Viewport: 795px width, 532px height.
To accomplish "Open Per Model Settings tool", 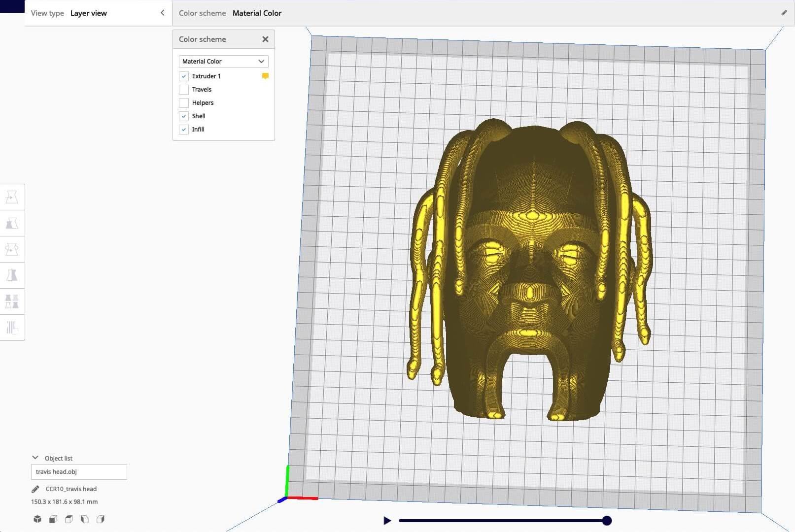I will 12,301.
